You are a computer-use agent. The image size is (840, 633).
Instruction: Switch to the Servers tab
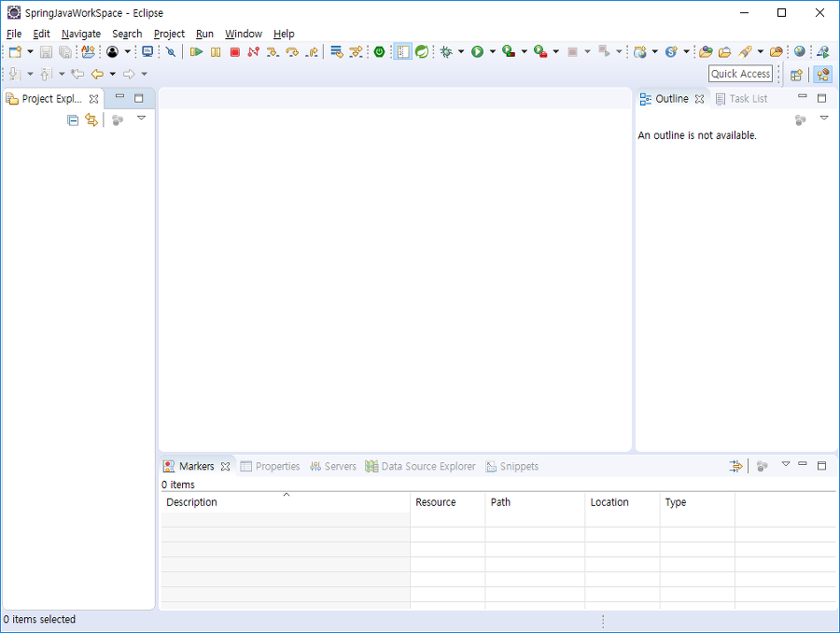332,466
